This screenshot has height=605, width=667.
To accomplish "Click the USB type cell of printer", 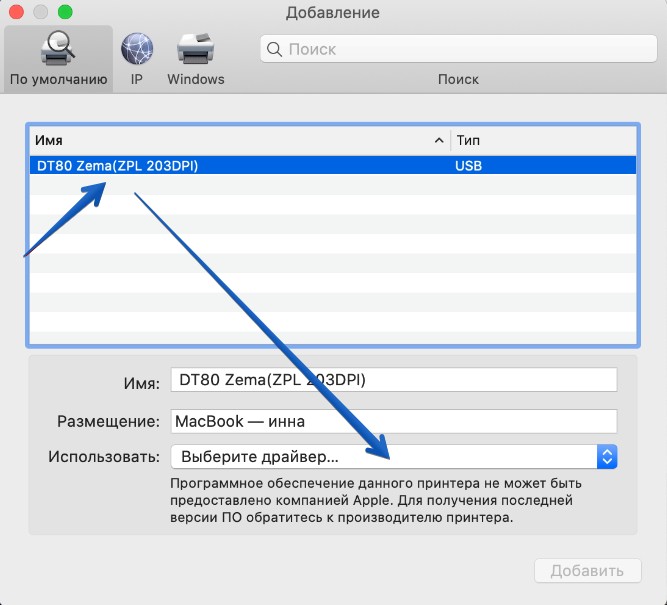I will point(469,166).
